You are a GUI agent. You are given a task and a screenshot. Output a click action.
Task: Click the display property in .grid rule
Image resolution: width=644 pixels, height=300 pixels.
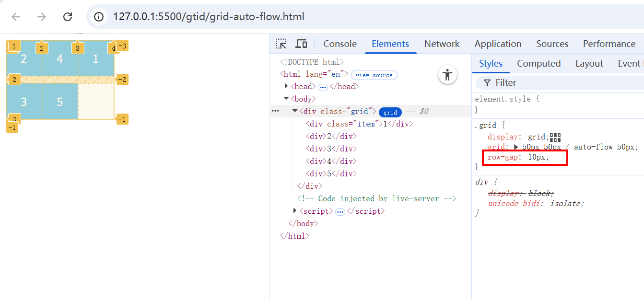[x=503, y=137]
